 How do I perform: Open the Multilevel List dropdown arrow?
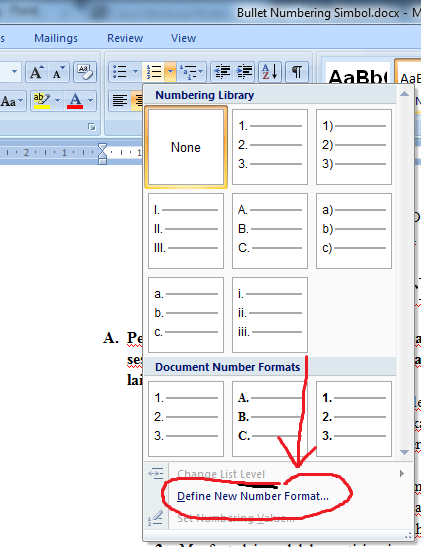coord(201,72)
